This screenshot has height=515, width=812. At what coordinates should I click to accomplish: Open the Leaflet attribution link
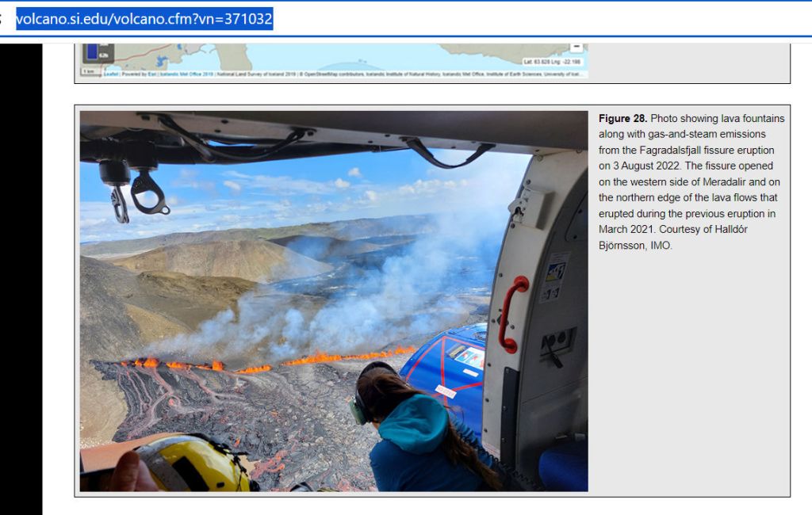pos(110,74)
